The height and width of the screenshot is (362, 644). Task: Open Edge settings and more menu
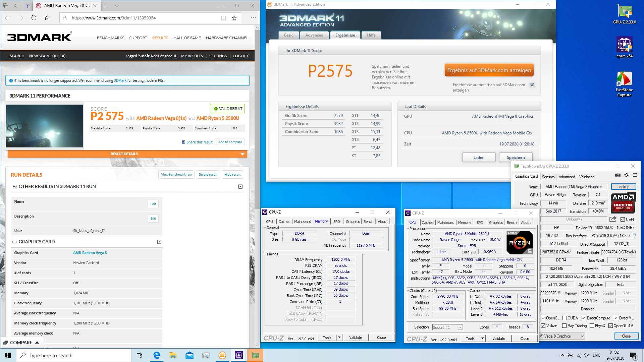click(253, 18)
